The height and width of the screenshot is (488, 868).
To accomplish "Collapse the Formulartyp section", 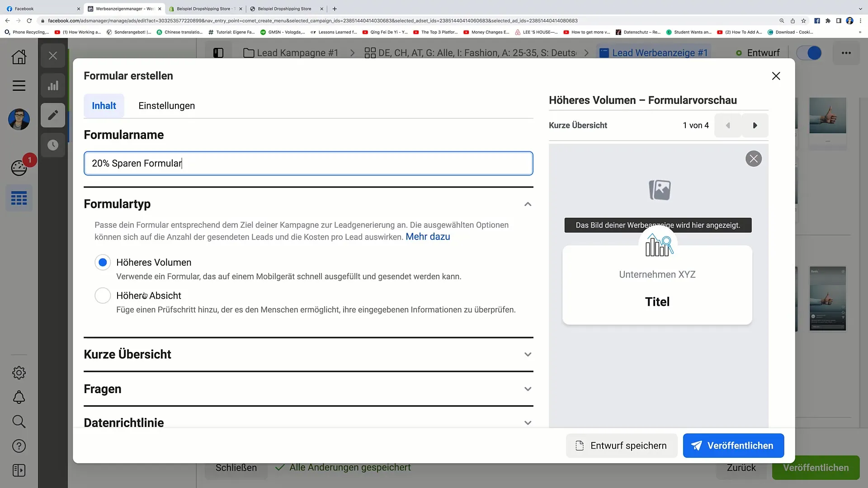I will click(x=528, y=204).
